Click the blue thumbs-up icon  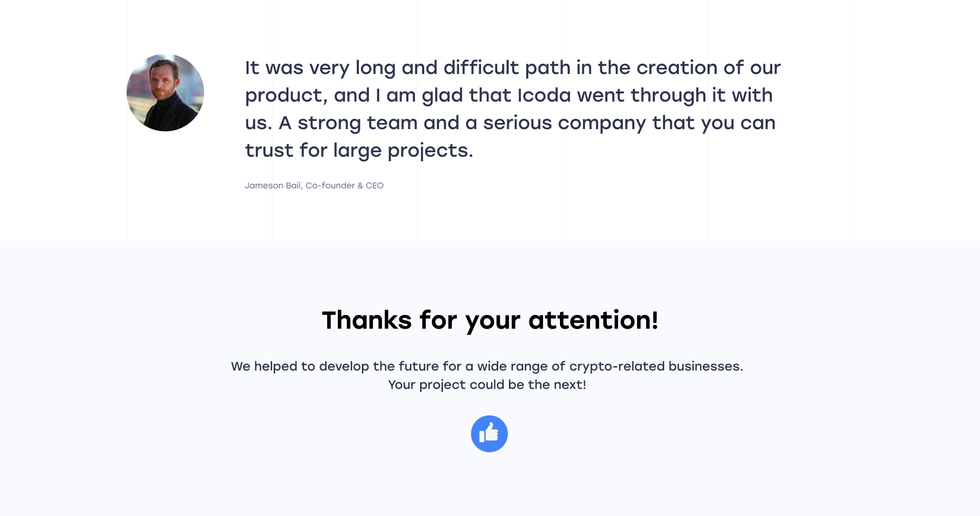[x=489, y=434]
